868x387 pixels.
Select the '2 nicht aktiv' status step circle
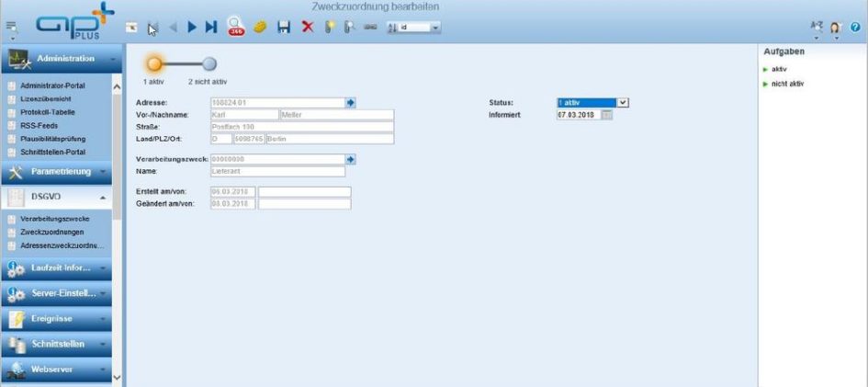[x=209, y=63]
